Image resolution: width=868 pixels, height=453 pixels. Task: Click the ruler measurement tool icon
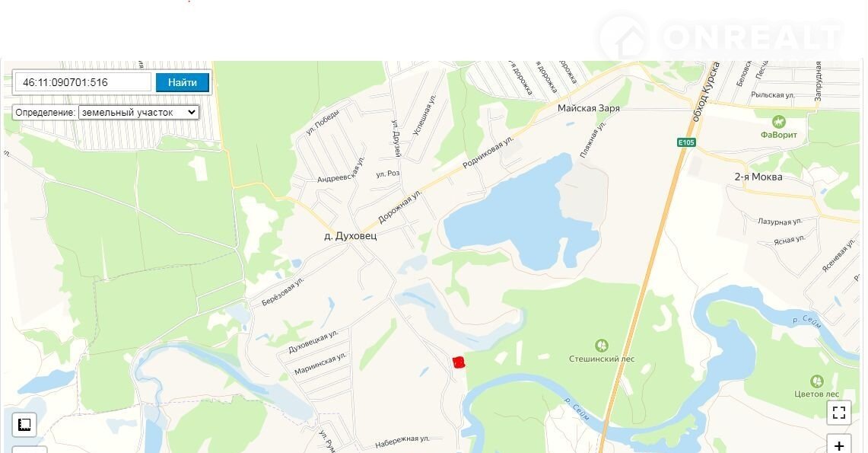pyautogui.click(x=24, y=425)
